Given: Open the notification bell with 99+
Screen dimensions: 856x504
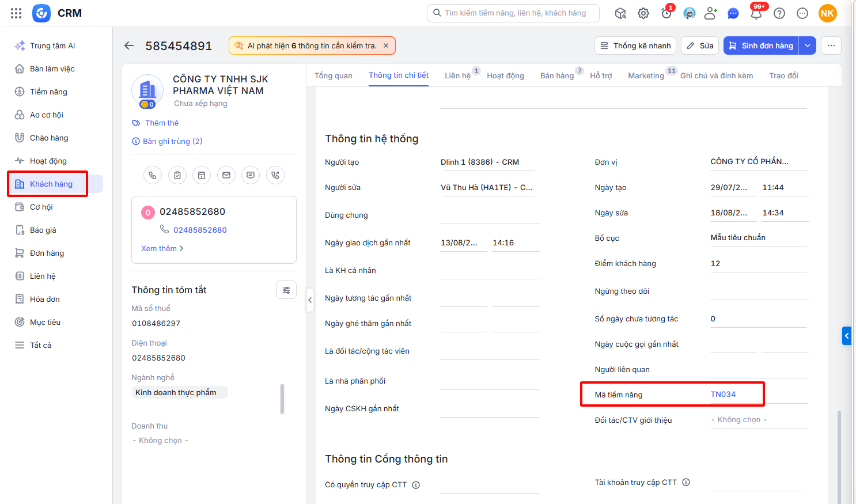Looking at the screenshot, I should 757,12.
